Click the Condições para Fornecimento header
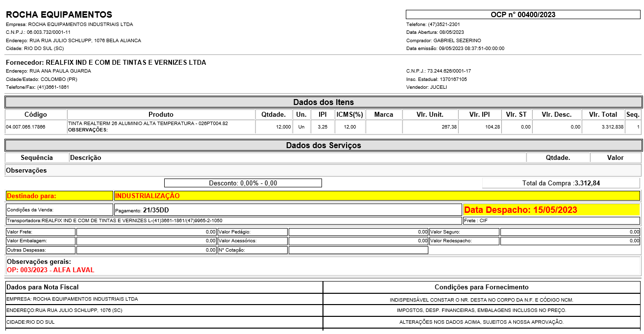Screen dimensions: 644x334 point(481,287)
